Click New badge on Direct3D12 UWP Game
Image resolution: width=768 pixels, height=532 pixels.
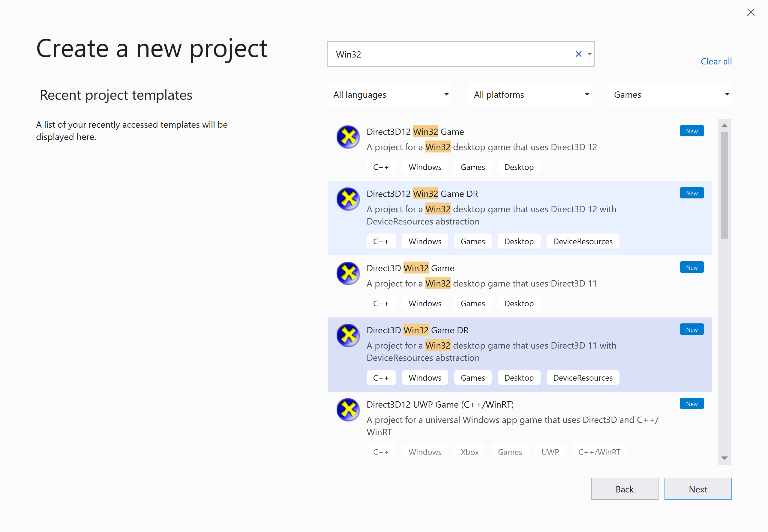[x=691, y=404]
